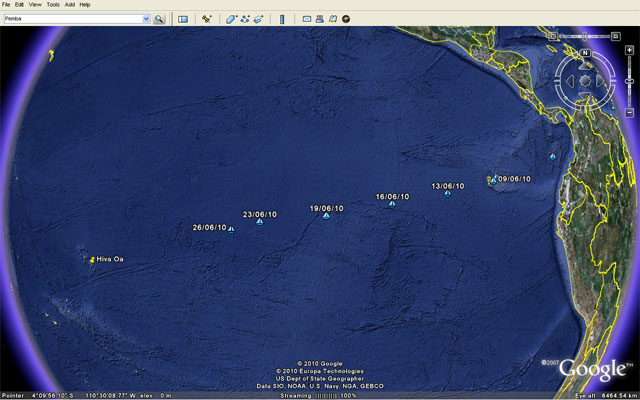
Task: Click the 16/06/10 date label
Action: (392, 197)
